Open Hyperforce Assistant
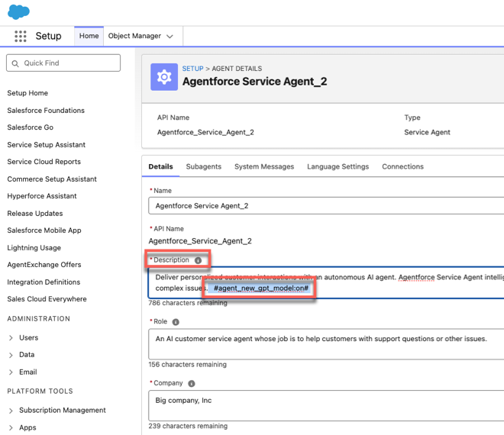The width and height of the screenshot is (504, 435). pyautogui.click(x=42, y=196)
